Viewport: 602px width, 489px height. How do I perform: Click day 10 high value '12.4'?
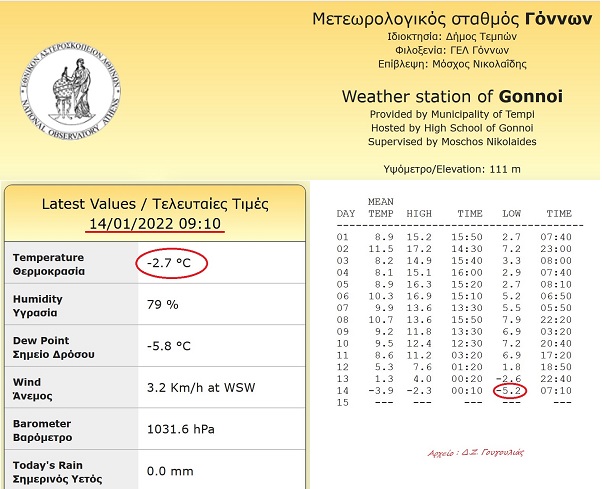pyautogui.click(x=419, y=344)
